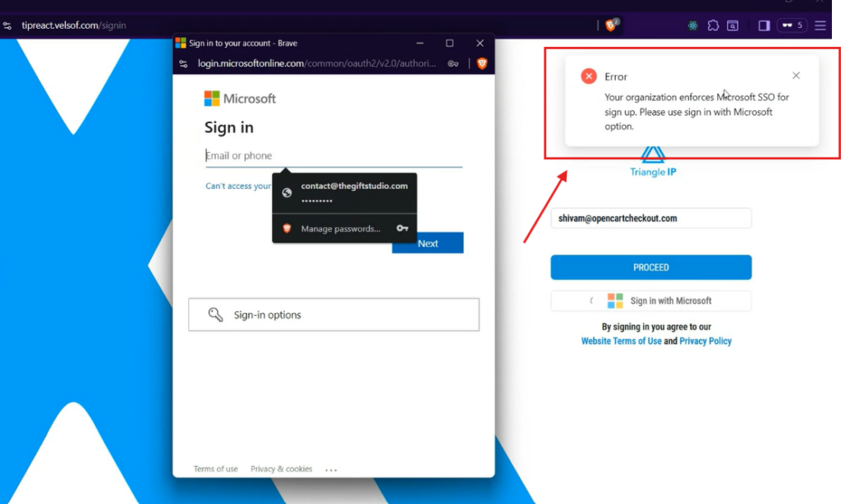
Task: Open the Extensions puzzle piece icon
Action: 713,25
